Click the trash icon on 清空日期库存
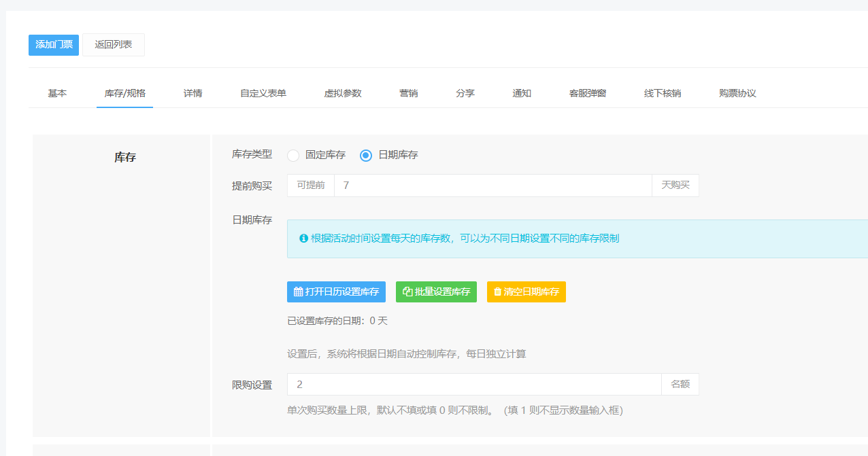Screen dimensions: 868x456 [497, 292]
